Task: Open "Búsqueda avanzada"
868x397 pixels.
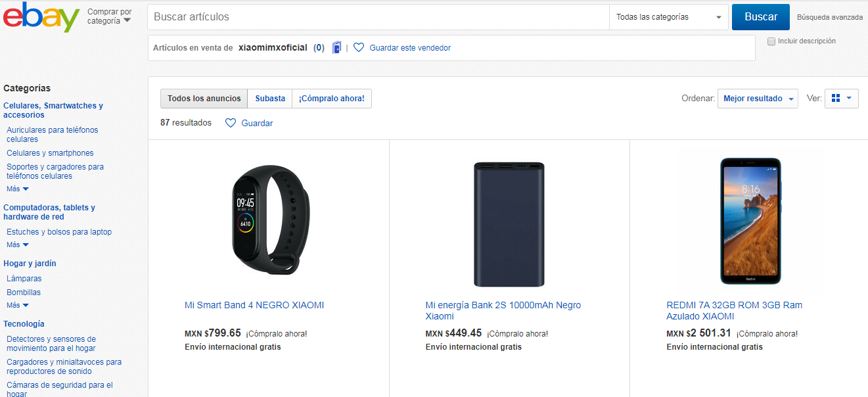Action: click(829, 17)
